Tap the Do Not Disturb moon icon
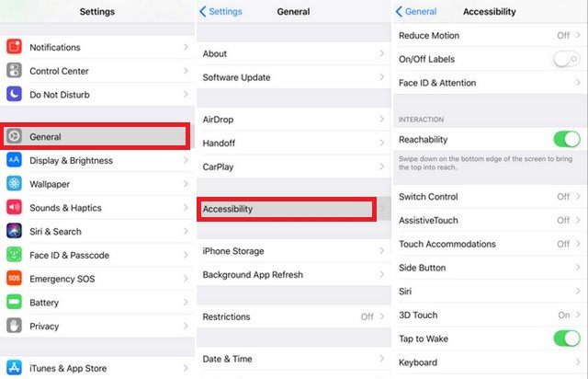The width and height of the screenshot is (588, 379). click(15, 94)
